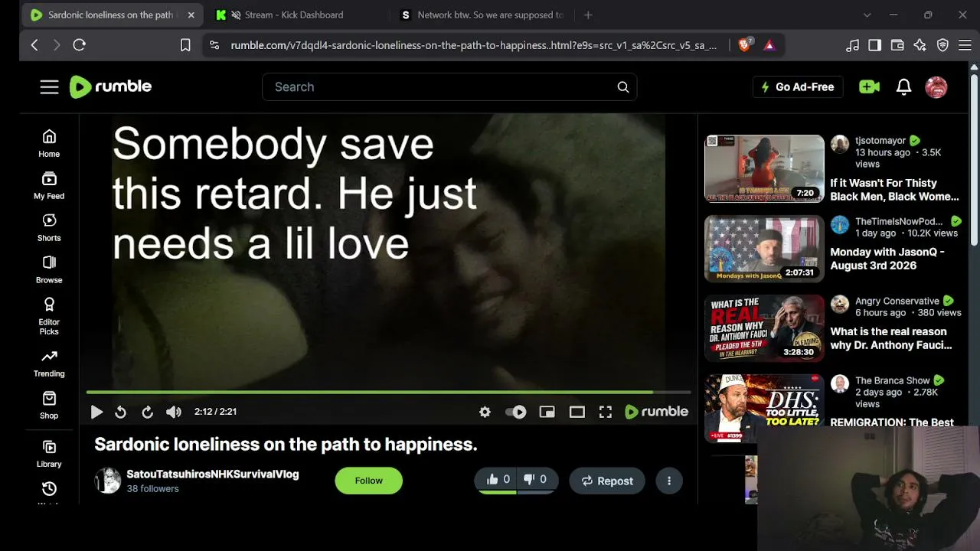Select the Sardonic loneliness browser tab
Viewport: 980px width, 551px height.
tap(111, 15)
